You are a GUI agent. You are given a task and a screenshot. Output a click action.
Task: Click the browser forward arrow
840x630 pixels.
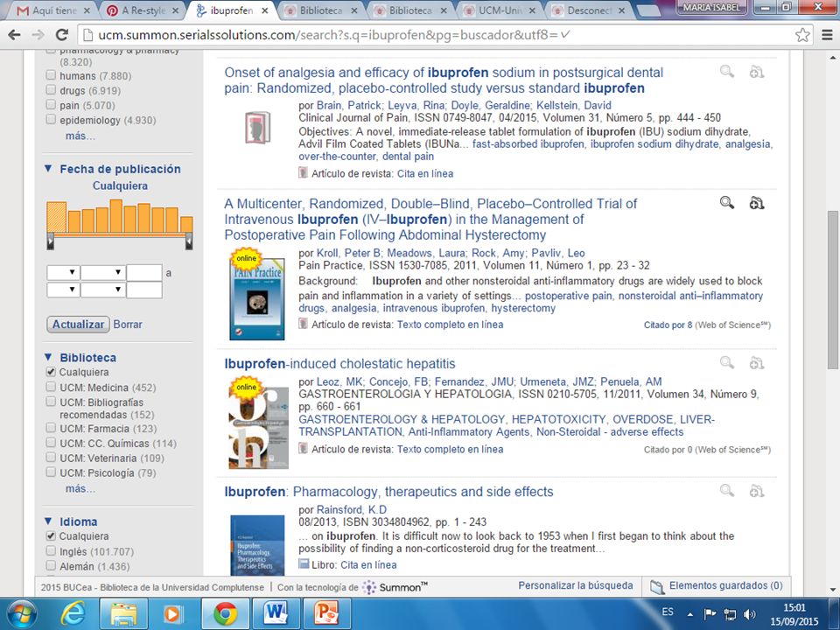tap(38, 35)
